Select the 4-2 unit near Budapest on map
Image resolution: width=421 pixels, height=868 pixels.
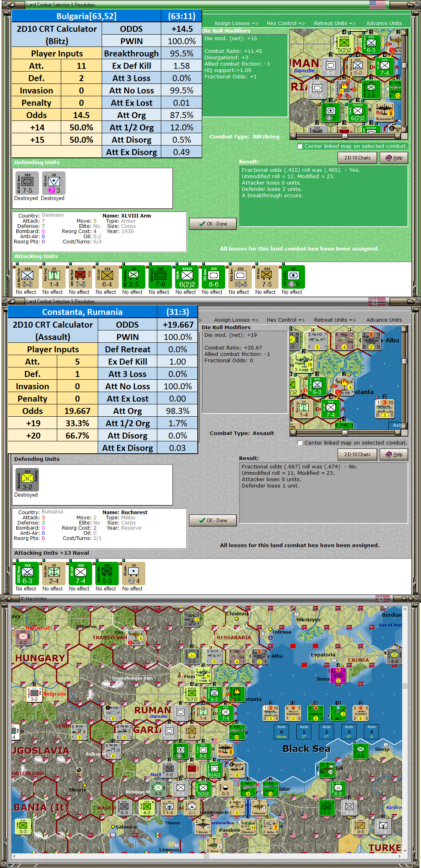click(x=23, y=637)
